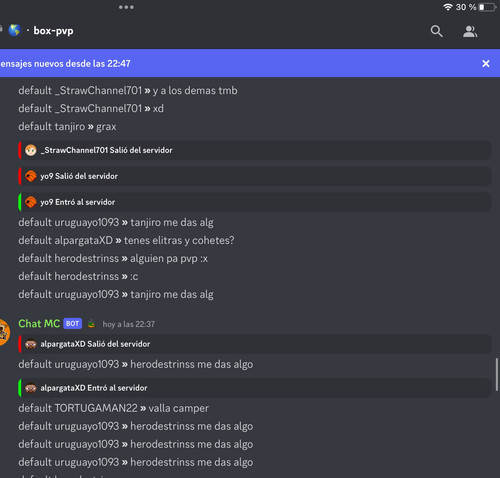Click yo9 avatar in Entró al servidor row
This screenshot has height=478, width=500.
[x=31, y=202]
